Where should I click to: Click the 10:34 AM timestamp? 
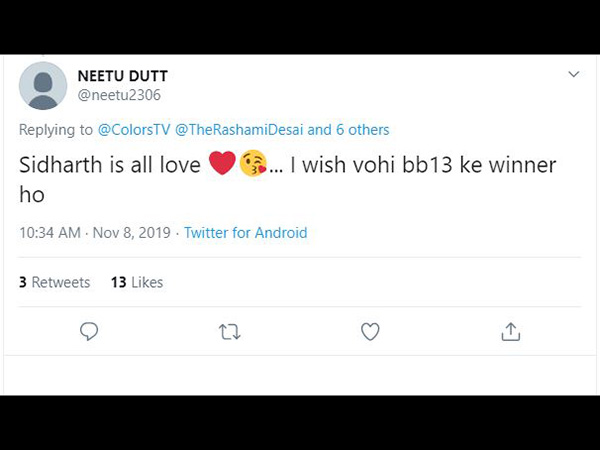(x=50, y=233)
